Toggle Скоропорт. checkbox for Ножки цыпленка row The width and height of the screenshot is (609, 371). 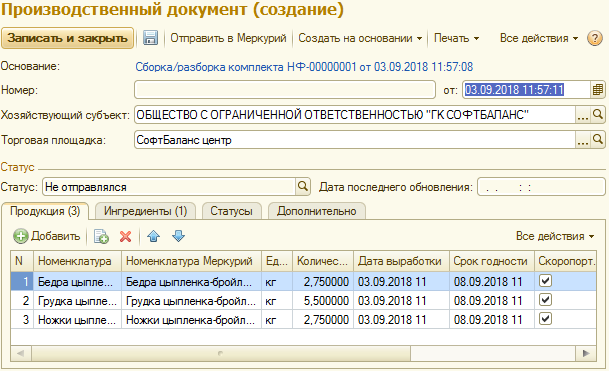pyautogui.click(x=545, y=319)
